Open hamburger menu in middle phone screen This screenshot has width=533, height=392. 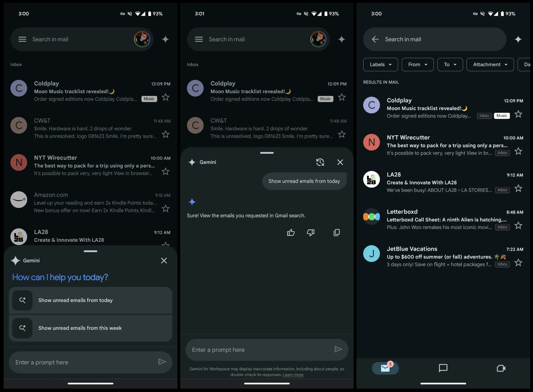[x=199, y=39]
